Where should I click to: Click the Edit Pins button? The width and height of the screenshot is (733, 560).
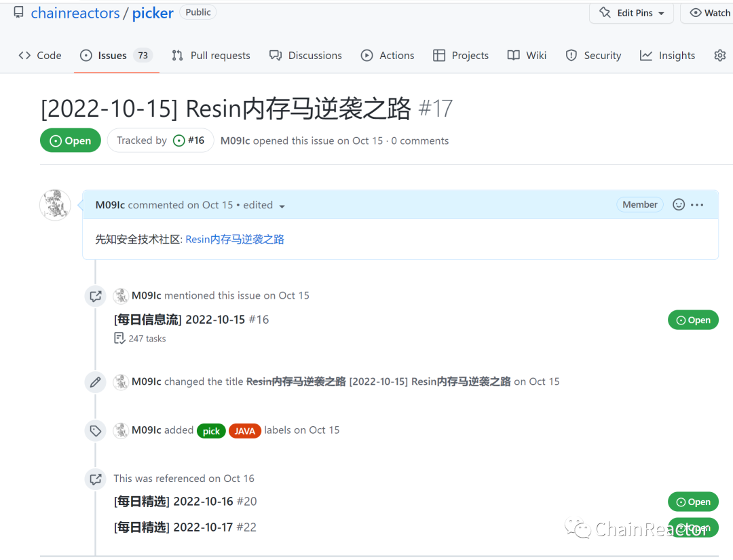pyautogui.click(x=631, y=13)
